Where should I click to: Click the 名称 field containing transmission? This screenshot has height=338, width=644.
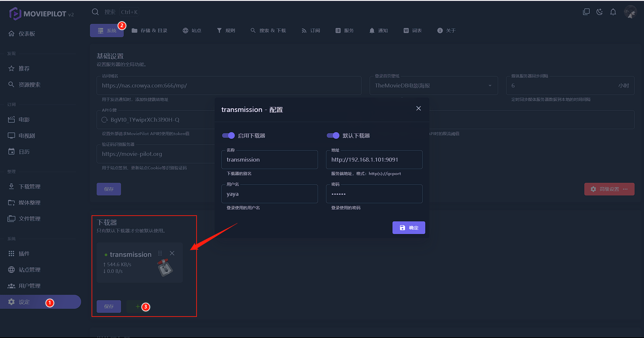pyautogui.click(x=270, y=160)
